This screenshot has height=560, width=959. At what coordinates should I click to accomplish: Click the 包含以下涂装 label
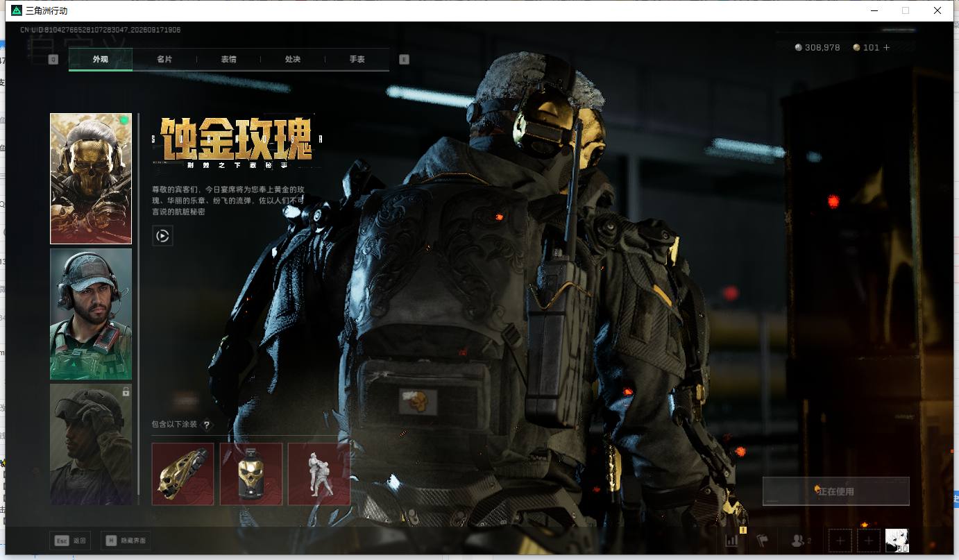174,425
